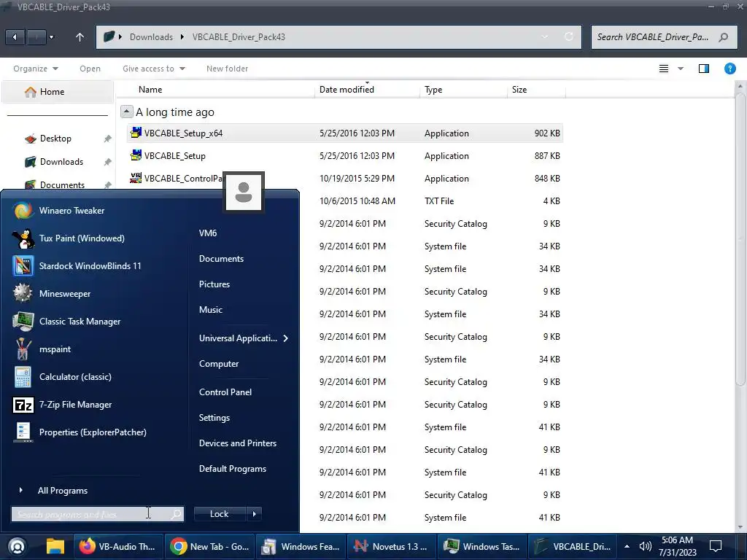Collapse the 'A long time ago' group
The width and height of the screenshot is (747, 560).
coord(126,112)
